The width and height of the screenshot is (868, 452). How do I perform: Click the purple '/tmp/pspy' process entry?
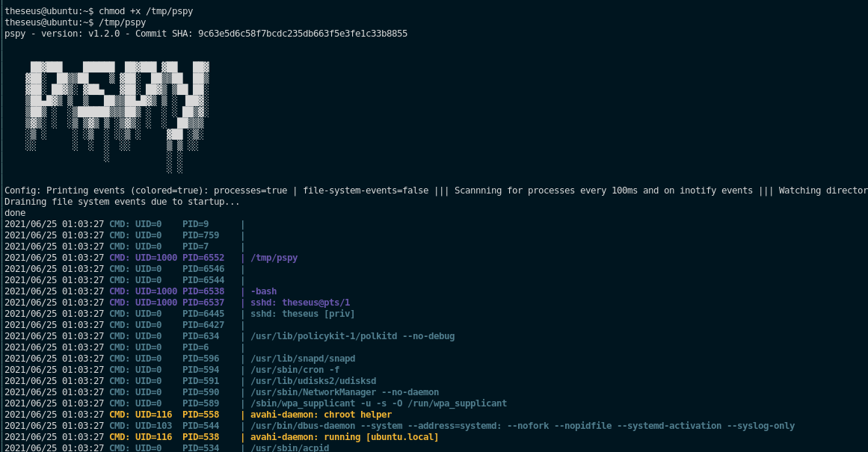pyautogui.click(x=274, y=258)
